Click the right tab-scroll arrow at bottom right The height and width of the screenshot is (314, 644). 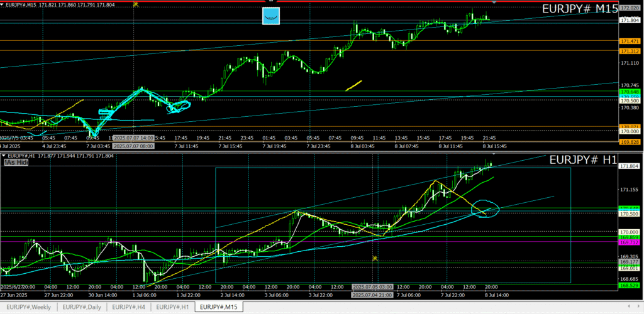[x=637, y=307]
